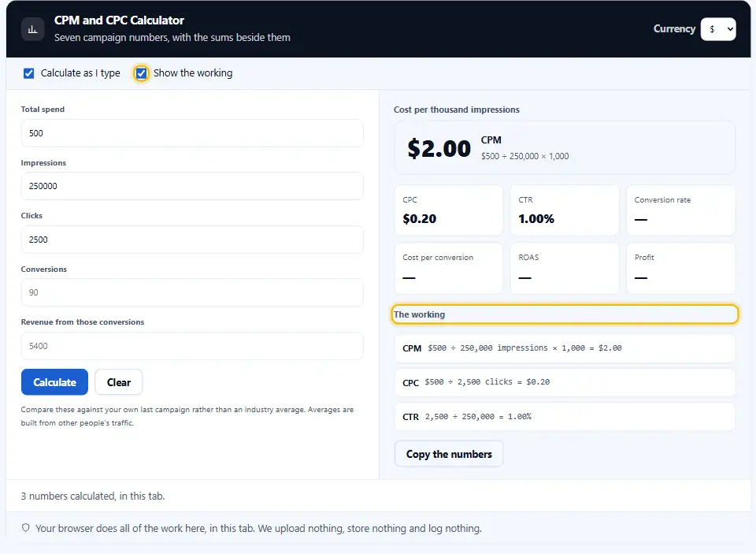Click the Cost per thousand impressions heading
The width and height of the screenshot is (756, 554).
[457, 110]
